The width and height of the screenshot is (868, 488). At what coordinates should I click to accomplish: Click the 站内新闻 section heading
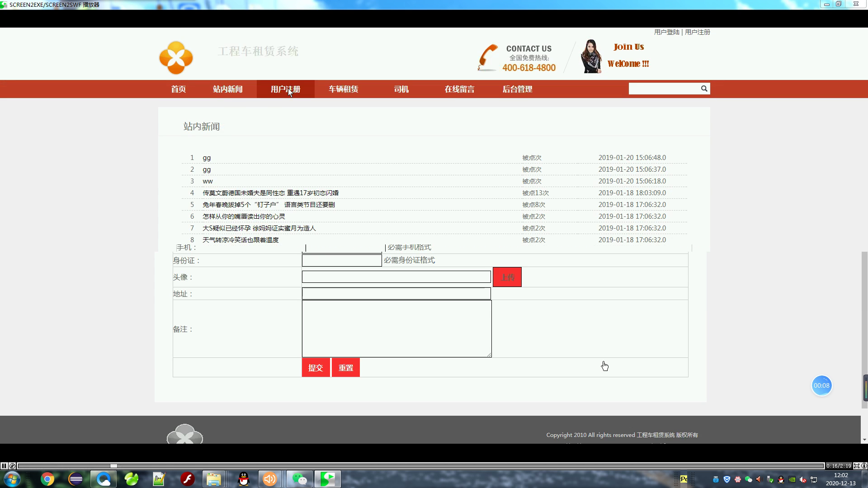(x=202, y=127)
